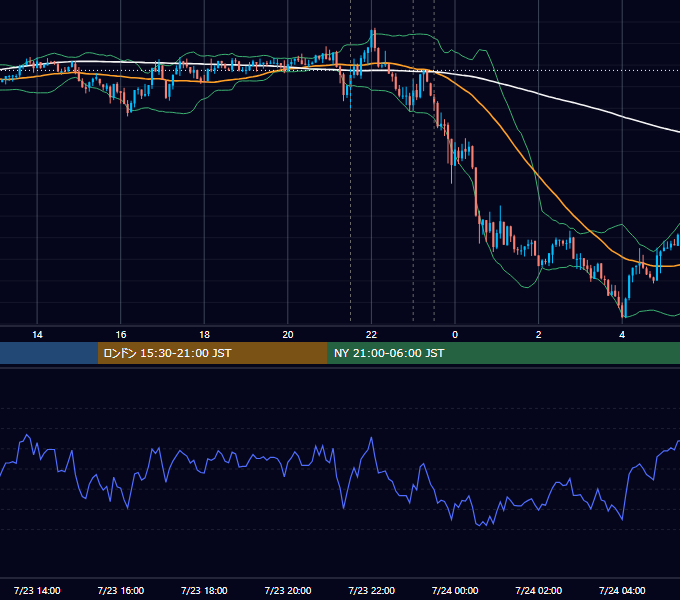Click the hour label 18 on price chart axis
680x600 pixels.
coord(204,335)
